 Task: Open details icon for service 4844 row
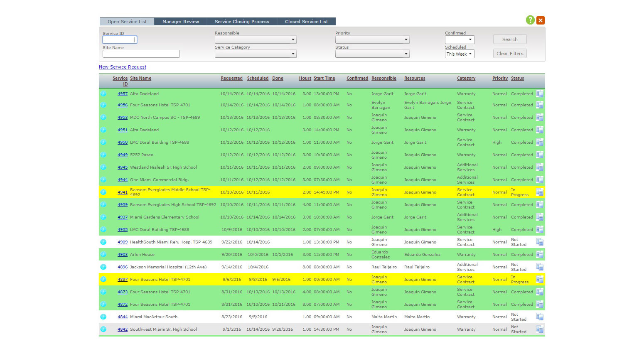pos(540,317)
